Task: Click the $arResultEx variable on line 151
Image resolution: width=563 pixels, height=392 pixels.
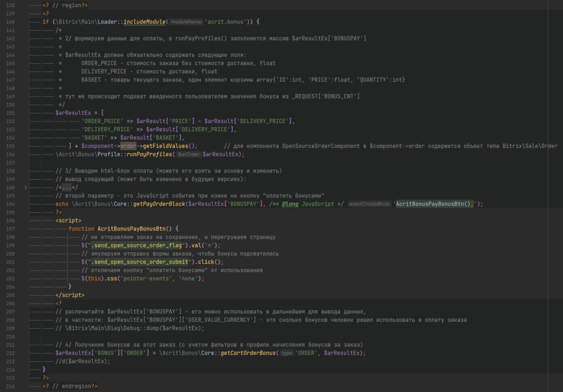Action: coord(73,113)
